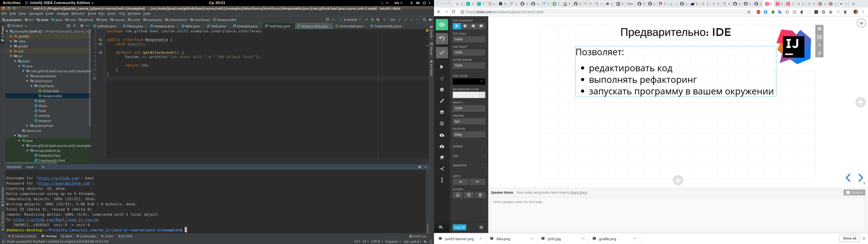
Task: Open Event Log in status bar
Action: pyautogui.click(x=418, y=236)
